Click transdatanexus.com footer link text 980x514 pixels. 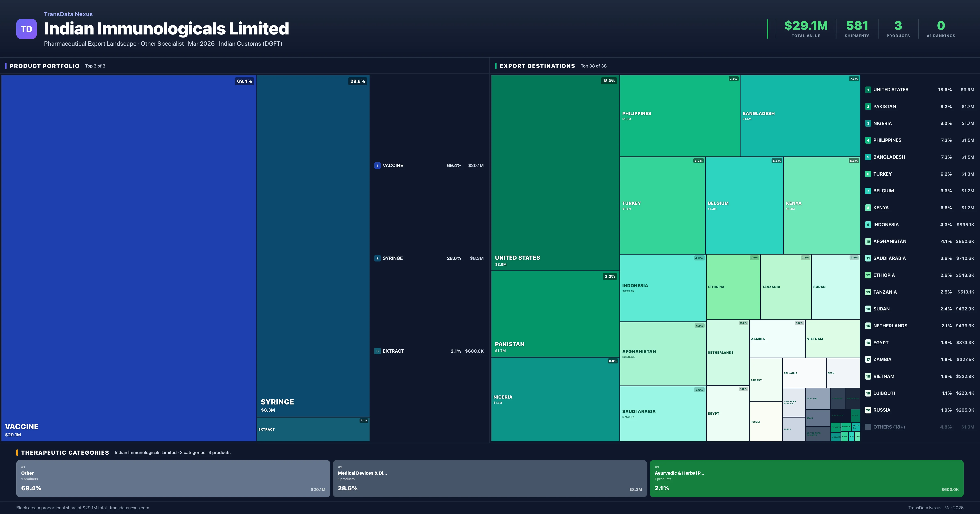(129, 507)
